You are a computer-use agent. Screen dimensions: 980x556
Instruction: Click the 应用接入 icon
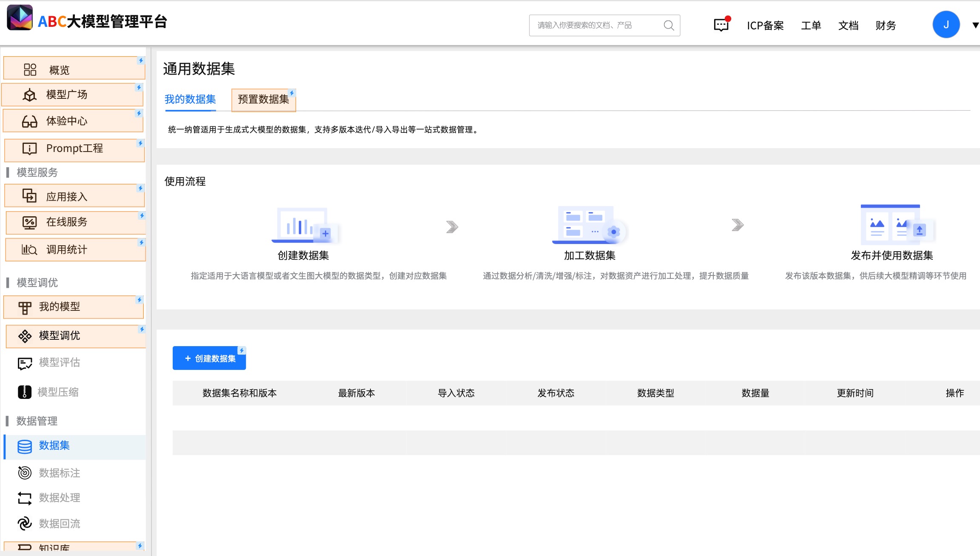click(x=29, y=196)
